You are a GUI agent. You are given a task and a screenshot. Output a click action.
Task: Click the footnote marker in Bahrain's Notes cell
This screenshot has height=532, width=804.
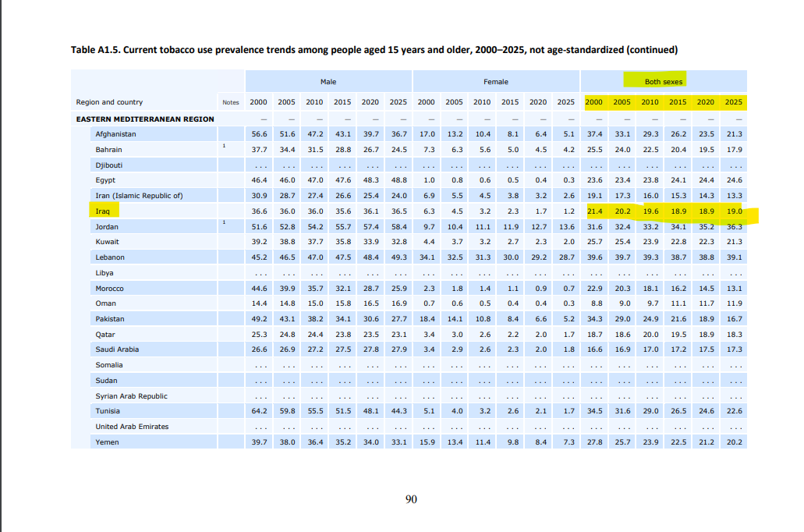click(223, 146)
